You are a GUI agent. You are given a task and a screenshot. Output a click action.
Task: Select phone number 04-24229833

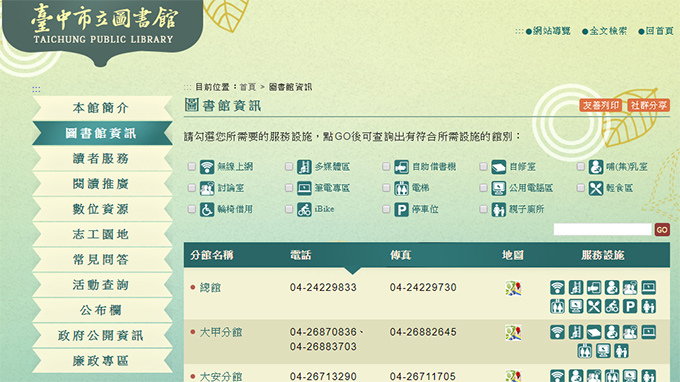[323, 287]
